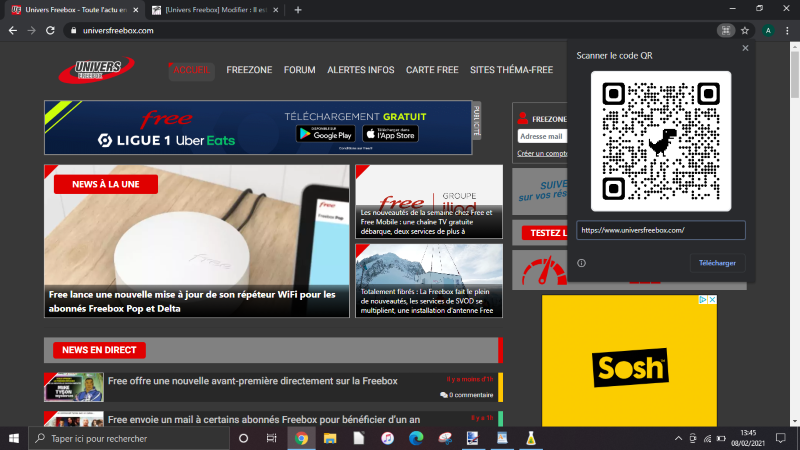Click the QR code icon in address bar

coord(726,31)
